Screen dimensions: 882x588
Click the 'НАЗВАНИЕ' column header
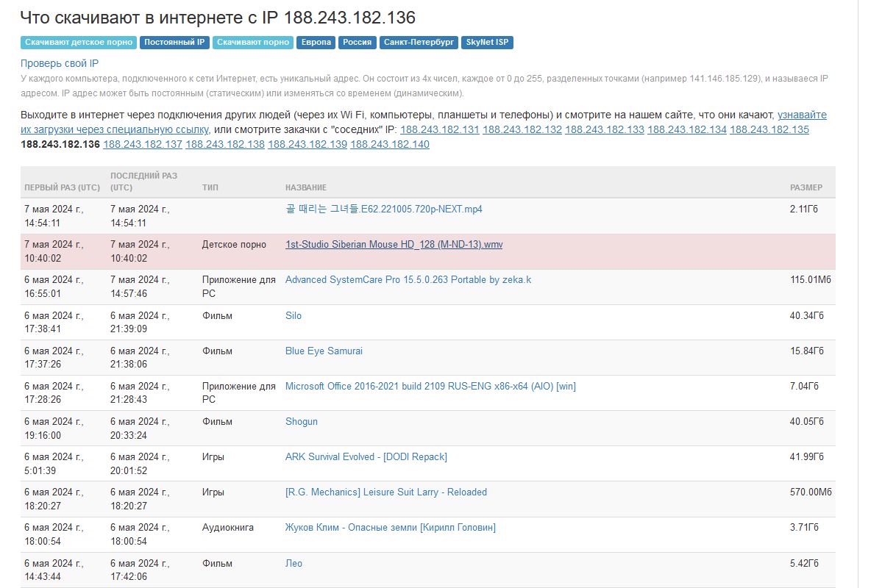tap(305, 187)
